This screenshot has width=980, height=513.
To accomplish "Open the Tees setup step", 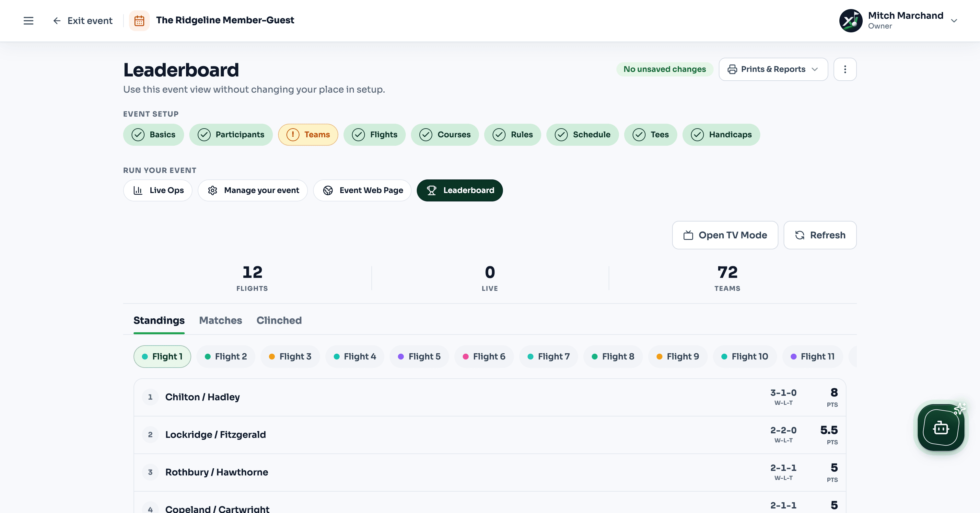I will [650, 135].
